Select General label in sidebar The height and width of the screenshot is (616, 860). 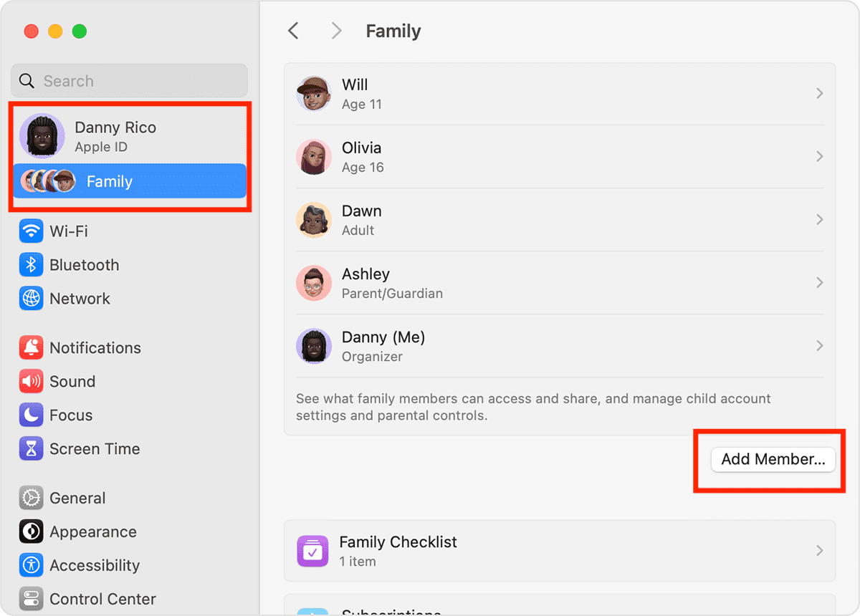[77, 498]
